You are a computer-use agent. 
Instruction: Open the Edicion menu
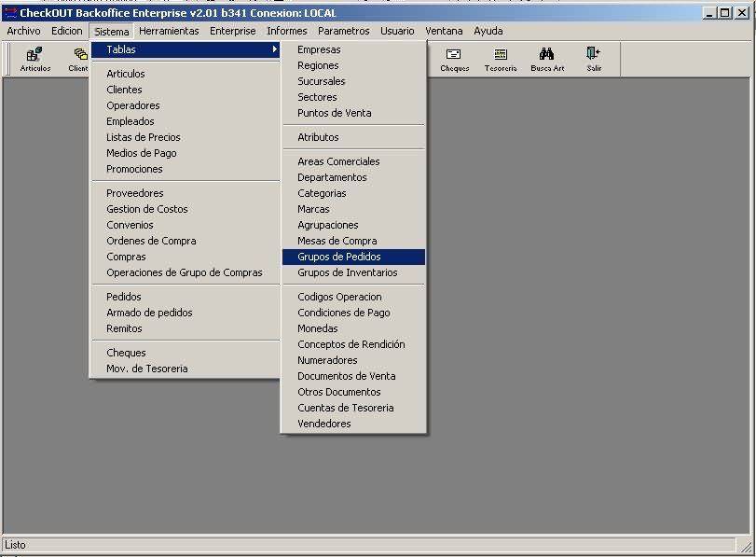[x=67, y=31]
